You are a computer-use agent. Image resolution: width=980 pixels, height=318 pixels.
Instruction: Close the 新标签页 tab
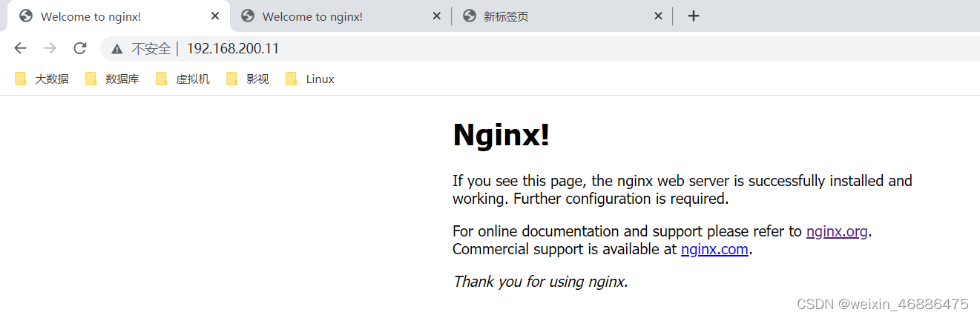[658, 16]
